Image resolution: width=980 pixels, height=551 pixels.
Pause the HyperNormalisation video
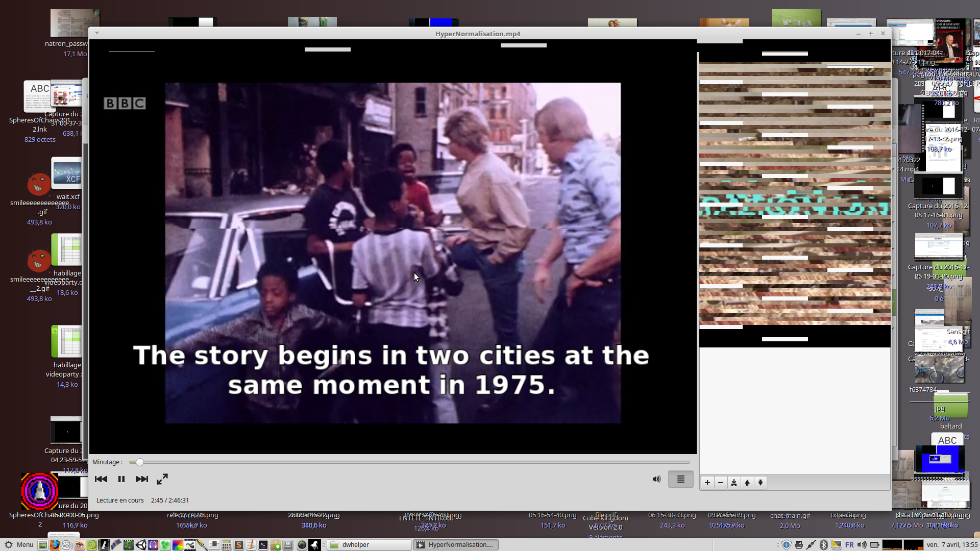coord(121,479)
